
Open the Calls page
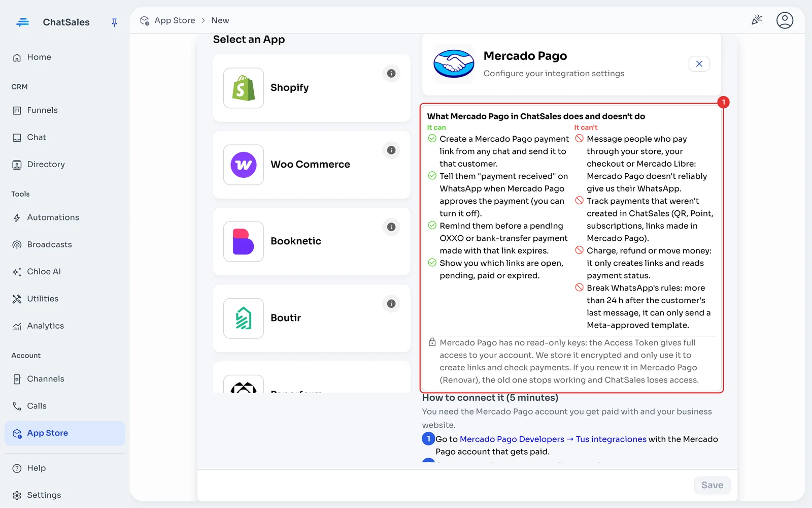[64, 406]
